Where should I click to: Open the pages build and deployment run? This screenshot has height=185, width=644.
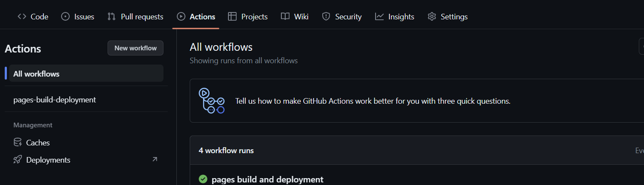[x=268, y=179]
